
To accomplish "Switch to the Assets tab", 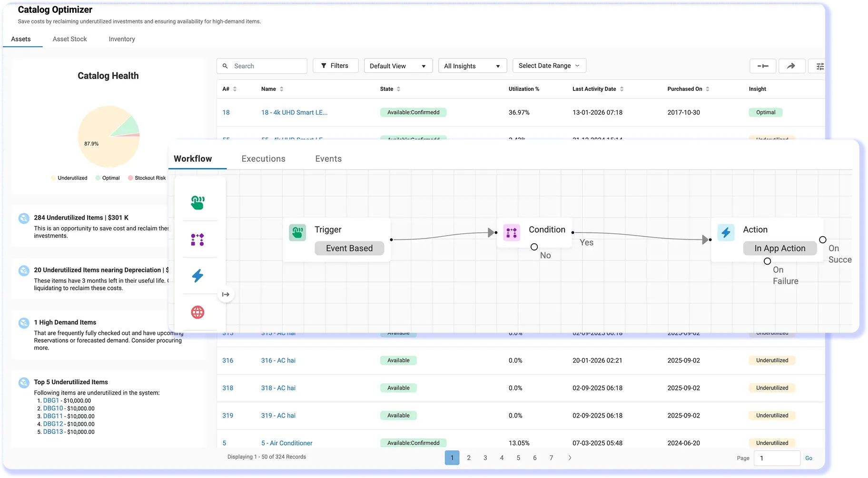I will click(21, 39).
